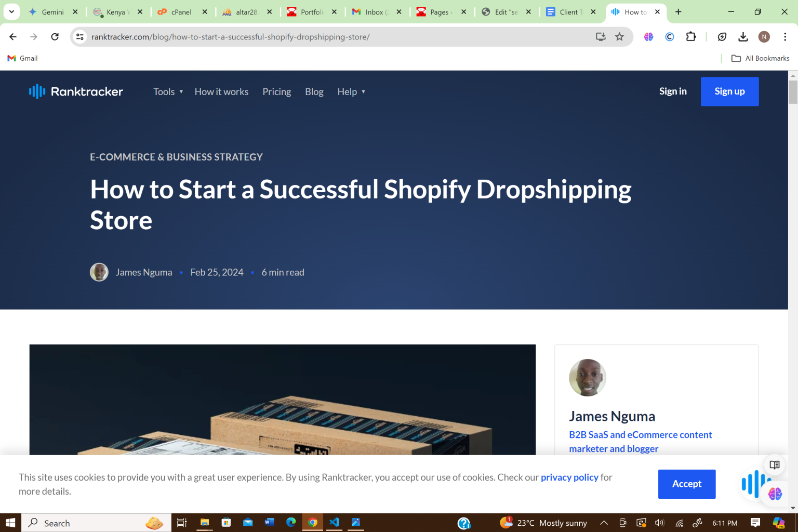Click the address bar URL
The image size is (798, 532).
(231, 37)
